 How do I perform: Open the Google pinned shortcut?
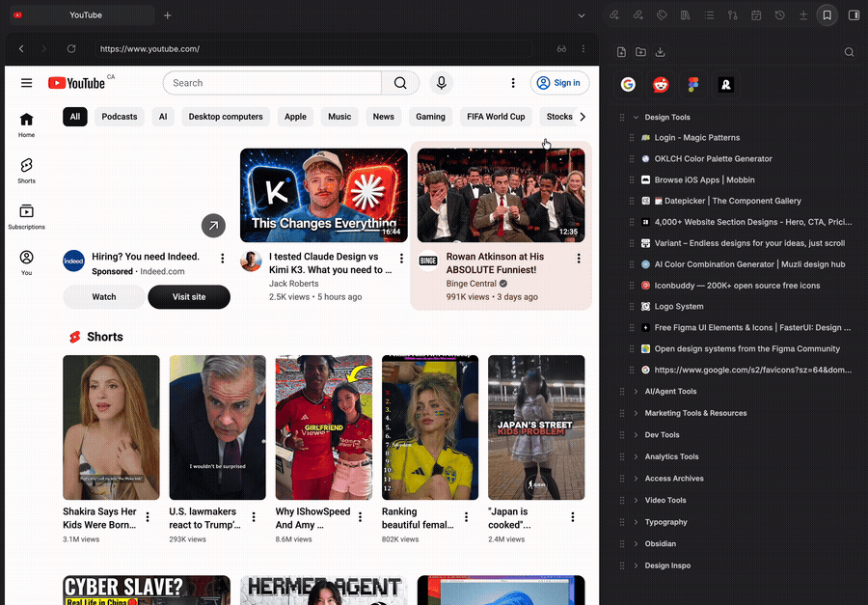(x=628, y=84)
